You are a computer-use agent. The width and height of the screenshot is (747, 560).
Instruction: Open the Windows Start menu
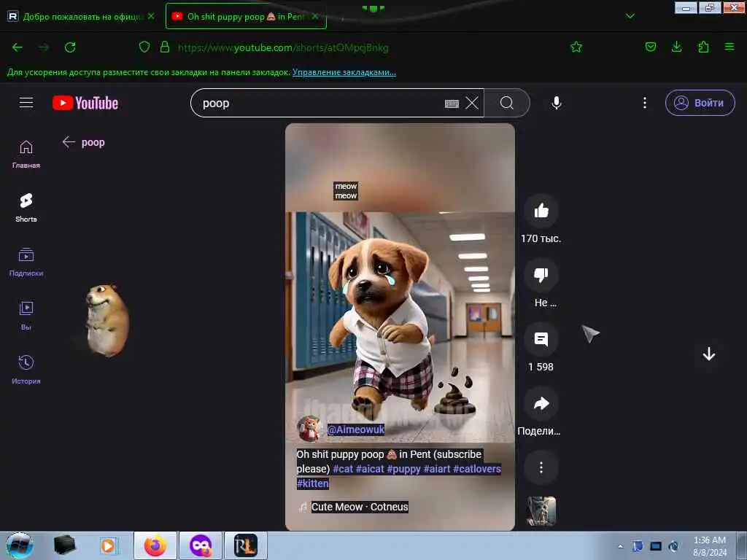20,545
